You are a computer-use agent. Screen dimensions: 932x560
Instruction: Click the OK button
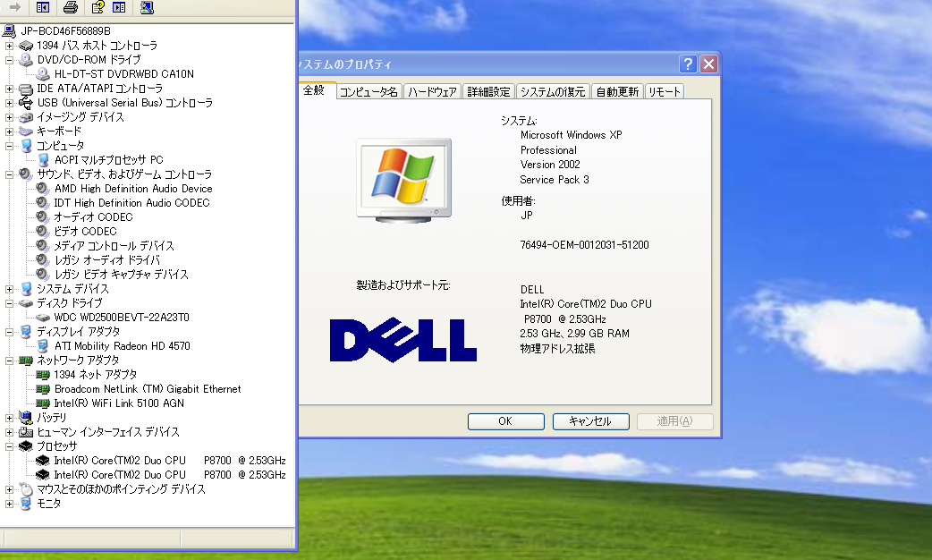(506, 421)
